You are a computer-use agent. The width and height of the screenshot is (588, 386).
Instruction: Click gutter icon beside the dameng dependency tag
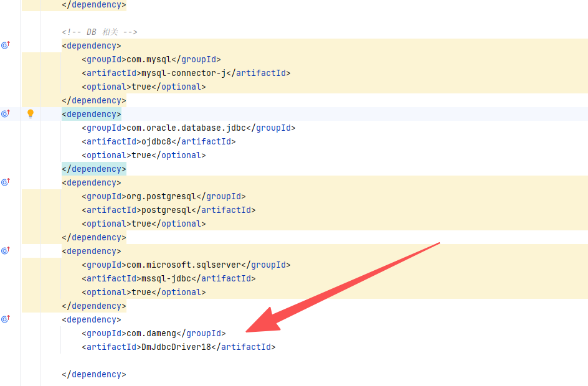(x=6, y=319)
